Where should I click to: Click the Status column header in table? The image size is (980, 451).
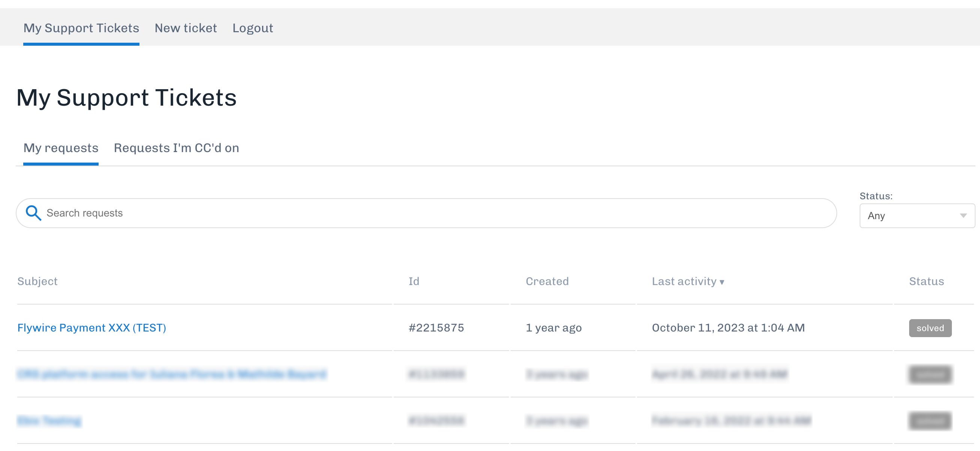coord(926,281)
